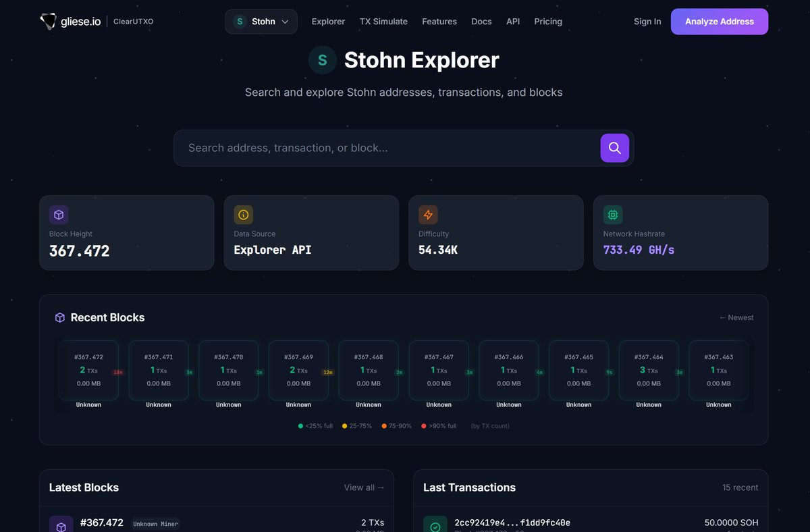Viewport: 810px width, 532px height.
Task: Open recent block #367.469 card
Action: point(298,371)
